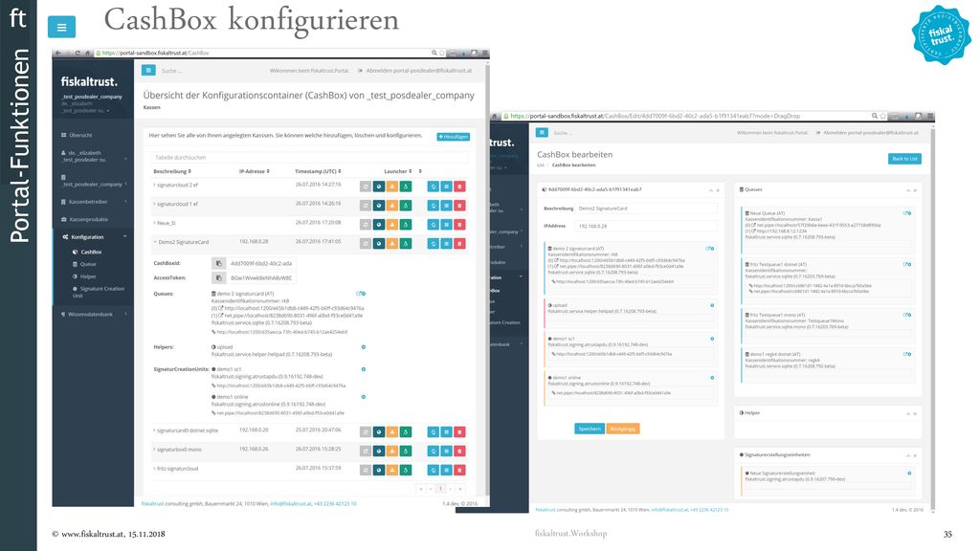Image resolution: width=980 pixels, height=551 pixels.
Task: Click the browser back arrow in the overview window
Action: click(x=58, y=54)
